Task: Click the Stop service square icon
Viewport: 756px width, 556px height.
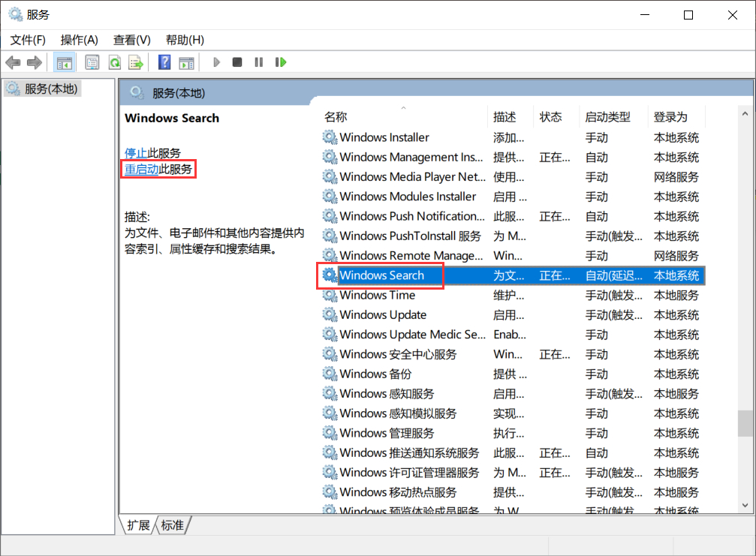Action: click(x=236, y=62)
